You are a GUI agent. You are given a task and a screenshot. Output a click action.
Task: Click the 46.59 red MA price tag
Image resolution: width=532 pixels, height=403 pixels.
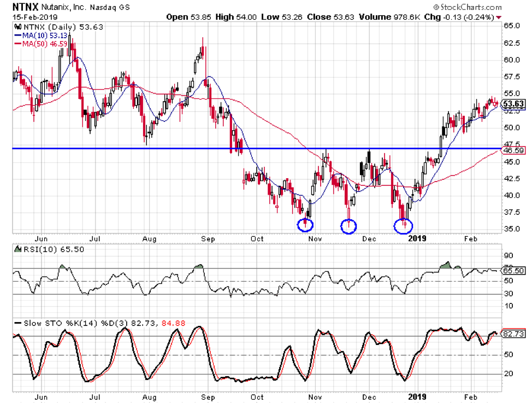pos(513,150)
